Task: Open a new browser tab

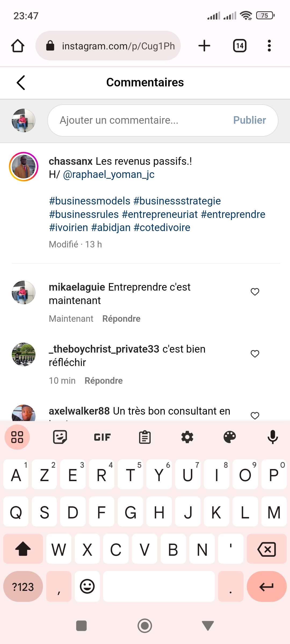Action: [x=204, y=46]
